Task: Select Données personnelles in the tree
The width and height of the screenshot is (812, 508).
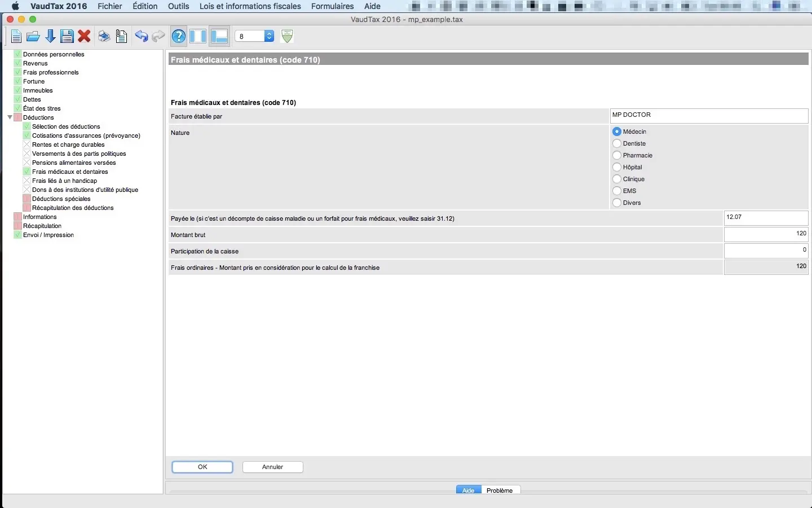Action: 54,54
